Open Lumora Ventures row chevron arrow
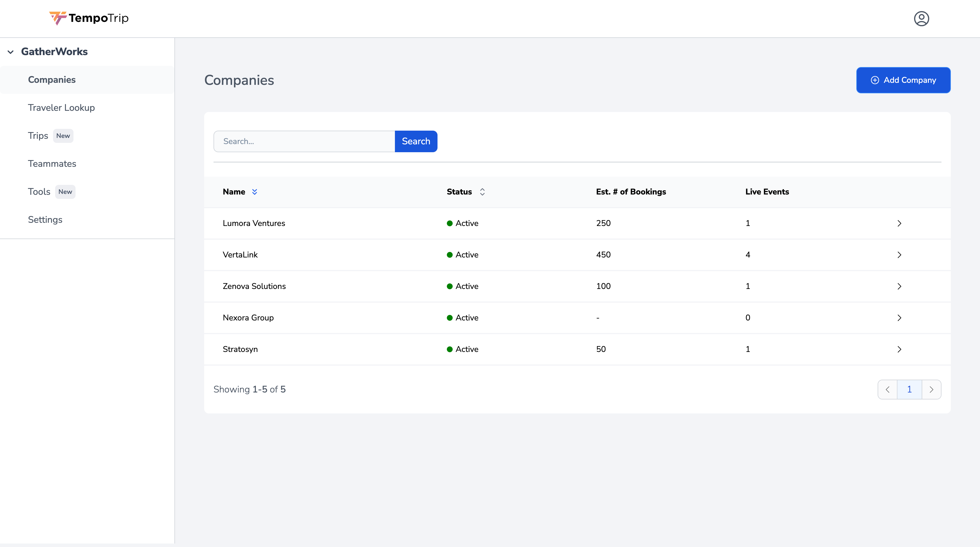The height and width of the screenshot is (547, 980). (899, 223)
